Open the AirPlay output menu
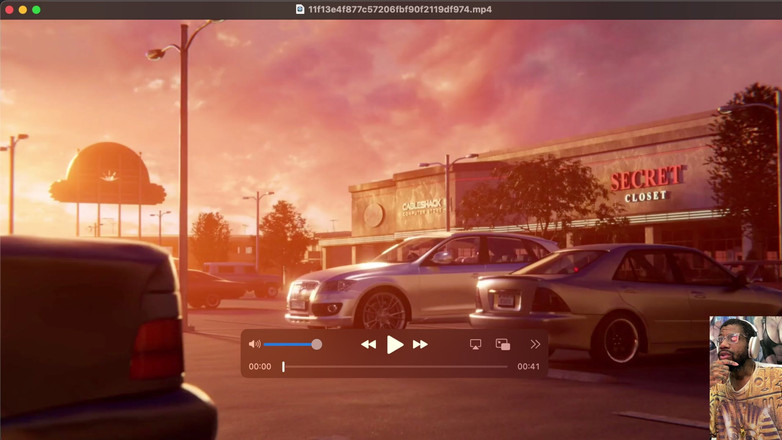This screenshot has width=782, height=440. pyautogui.click(x=475, y=344)
